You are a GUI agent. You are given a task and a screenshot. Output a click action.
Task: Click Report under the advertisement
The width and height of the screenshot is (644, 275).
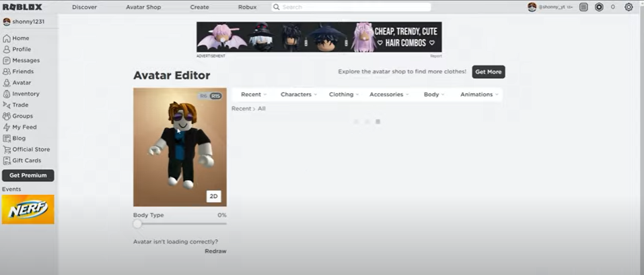coord(436,56)
